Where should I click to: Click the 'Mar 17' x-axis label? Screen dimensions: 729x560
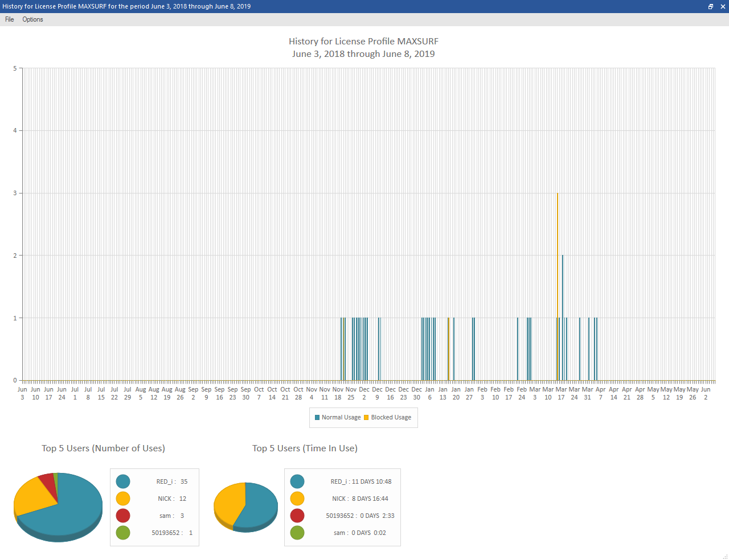click(561, 393)
